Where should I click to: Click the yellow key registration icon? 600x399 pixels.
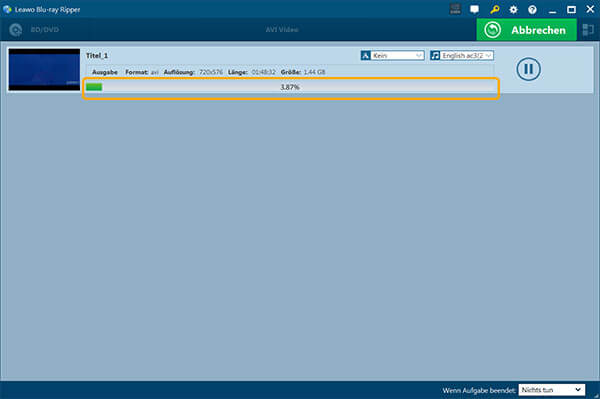point(495,9)
